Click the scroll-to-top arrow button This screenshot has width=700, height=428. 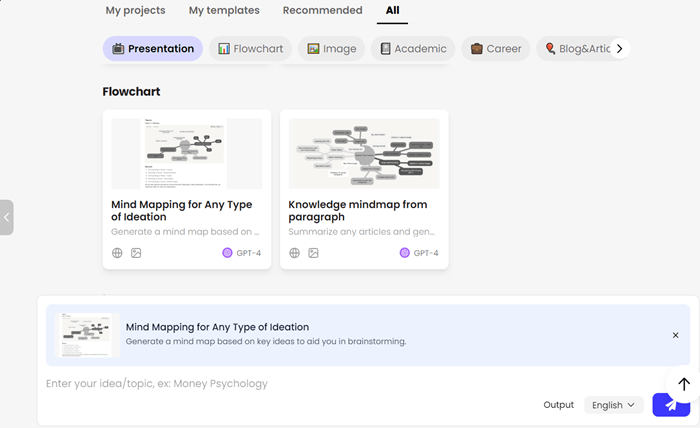coord(683,384)
